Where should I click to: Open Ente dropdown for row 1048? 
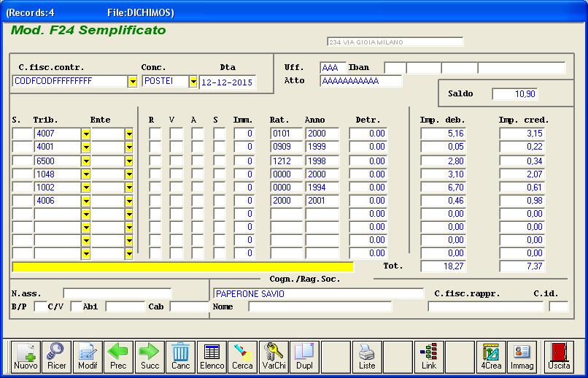coord(129,174)
